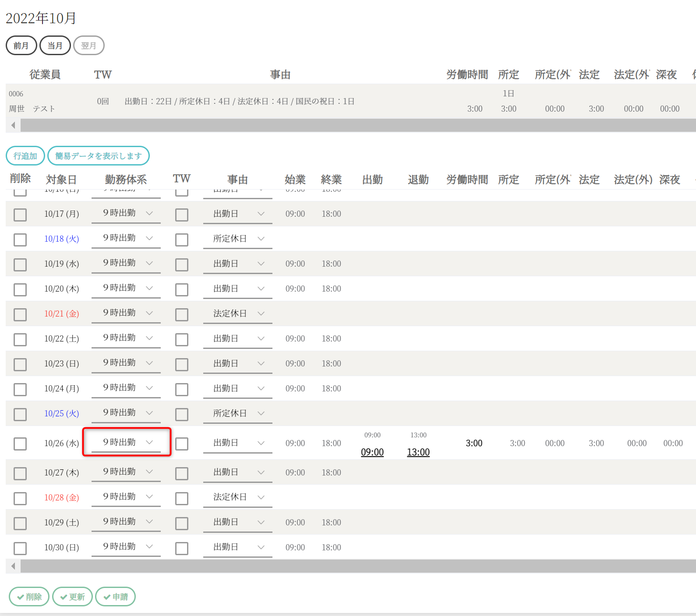Submit using the 申請 button
This screenshot has height=616, width=696.
point(115,597)
